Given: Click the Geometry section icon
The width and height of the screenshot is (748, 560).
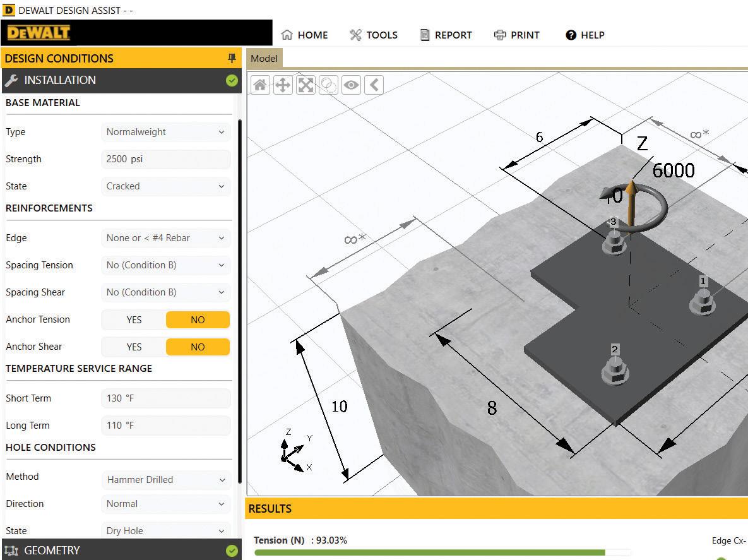Looking at the screenshot, I should tap(11, 551).
